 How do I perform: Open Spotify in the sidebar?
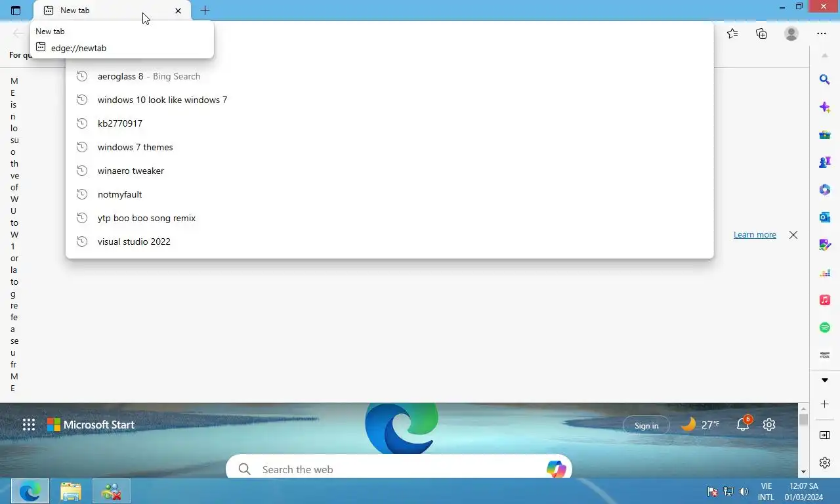click(x=825, y=327)
